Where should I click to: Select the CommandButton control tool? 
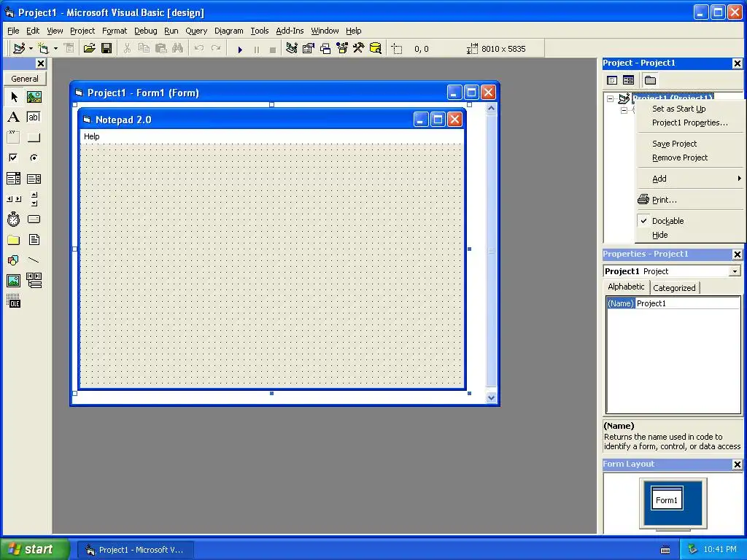(34, 138)
